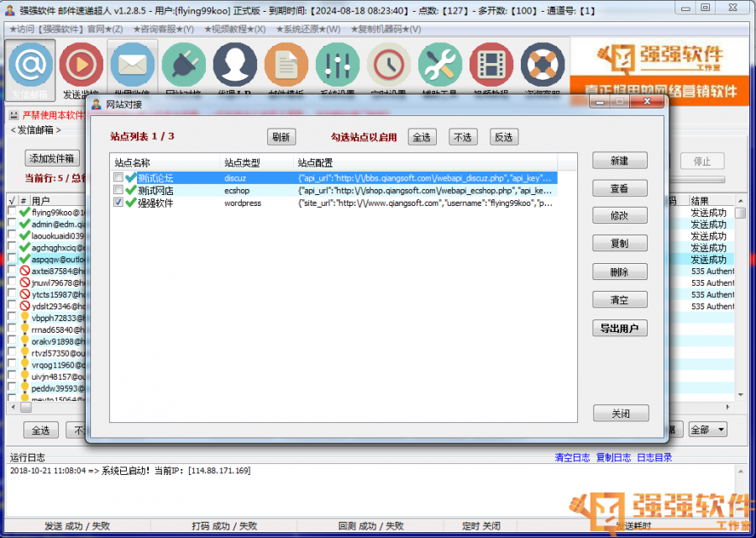Image resolution: width=756 pixels, height=538 pixels.
Task: Tick the checkbox for ytcts15987 mailbox row
Action: [12, 293]
